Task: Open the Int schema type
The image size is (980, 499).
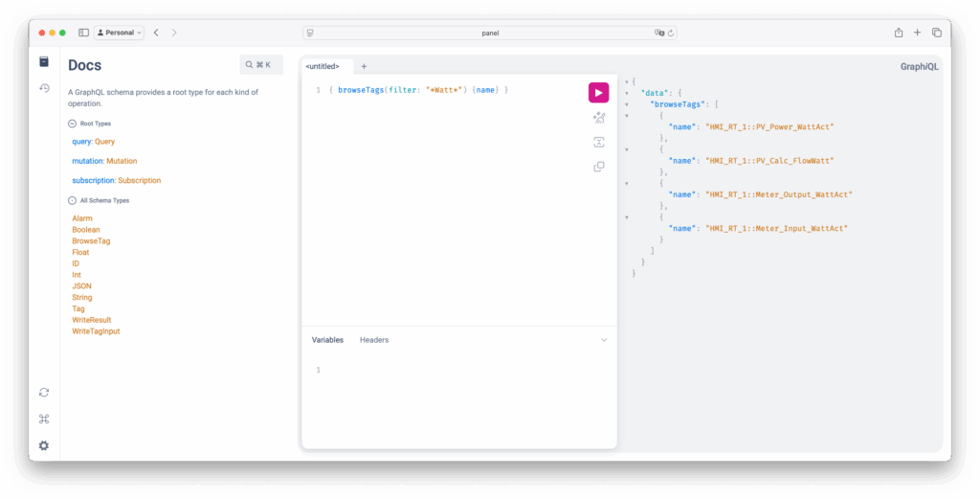Action: [77, 275]
